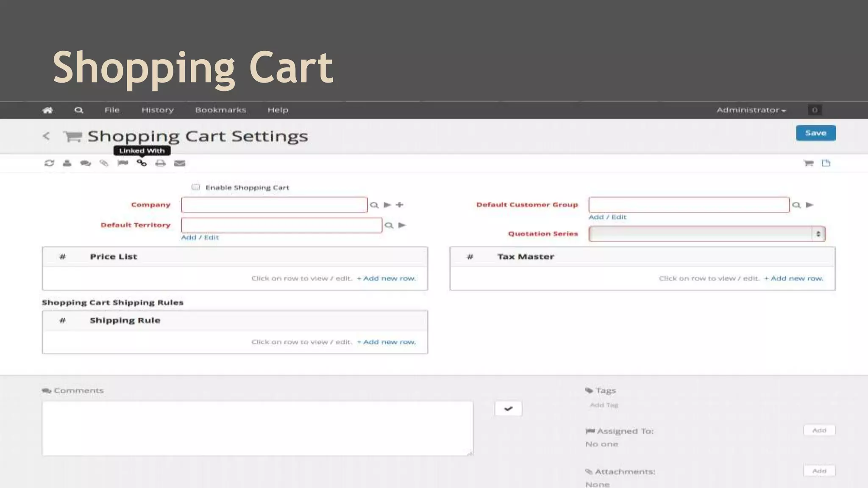The height and width of the screenshot is (488, 868).
Task: Click the email envelope icon
Action: point(180,163)
